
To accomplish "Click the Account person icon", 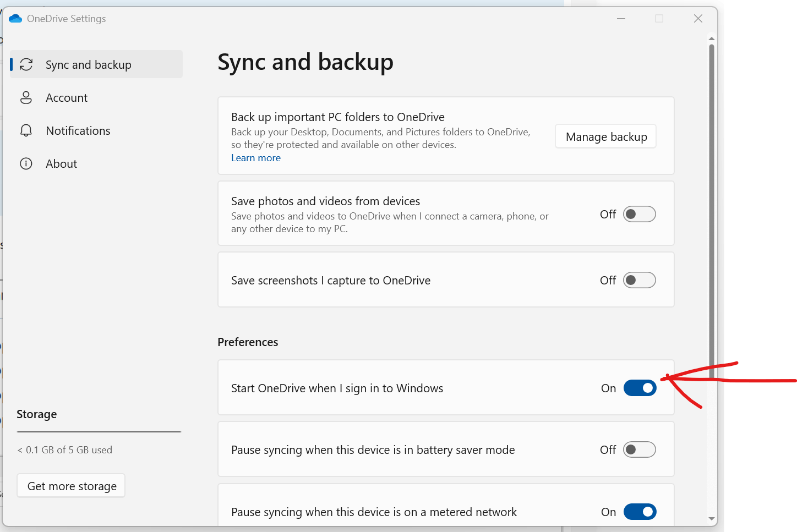I will tap(26, 97).
